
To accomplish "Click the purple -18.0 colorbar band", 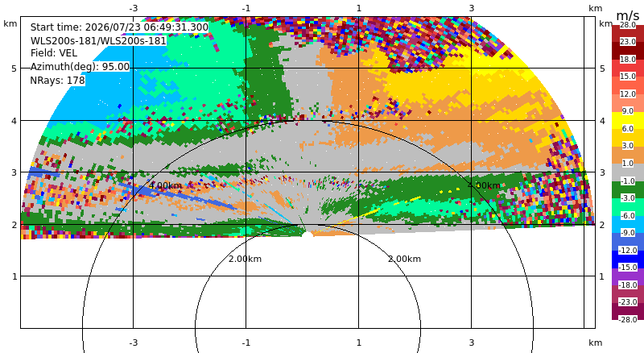I will (x=628, y=276).
